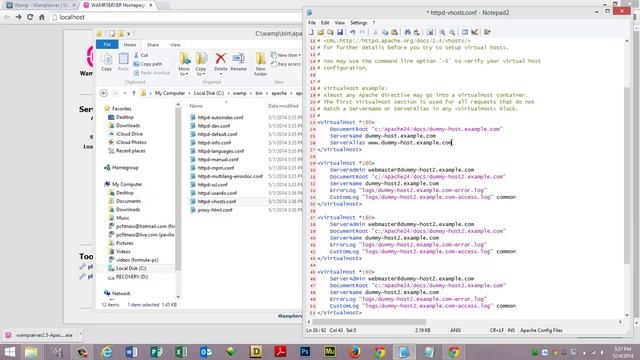Select Recent places in Favorites
The image size is (640, 360).
[130, 151]
